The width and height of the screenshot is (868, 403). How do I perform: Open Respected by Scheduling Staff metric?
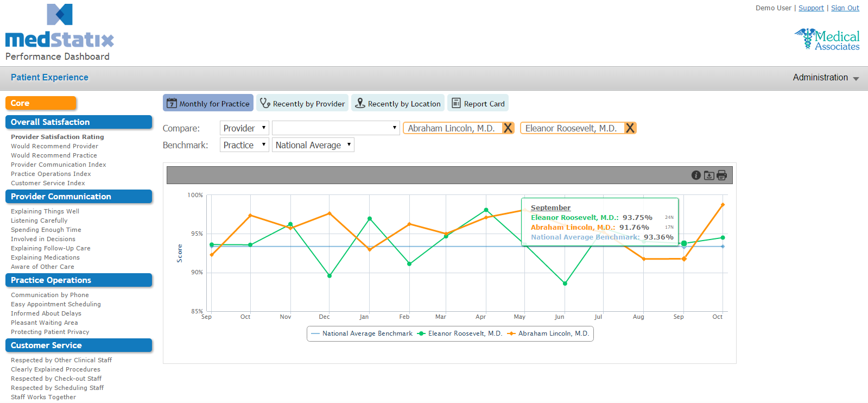(x=58, y=388)
